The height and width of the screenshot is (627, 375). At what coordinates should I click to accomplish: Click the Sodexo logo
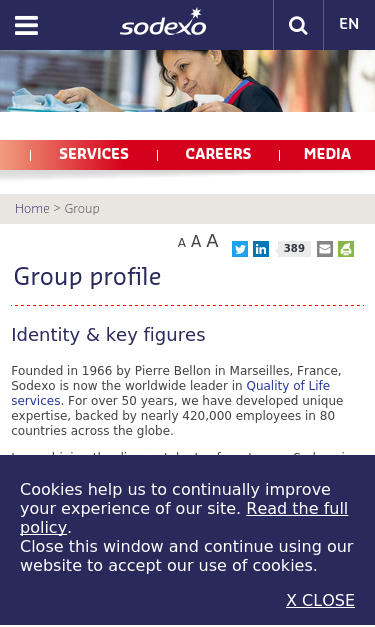[x=163, y=22]
